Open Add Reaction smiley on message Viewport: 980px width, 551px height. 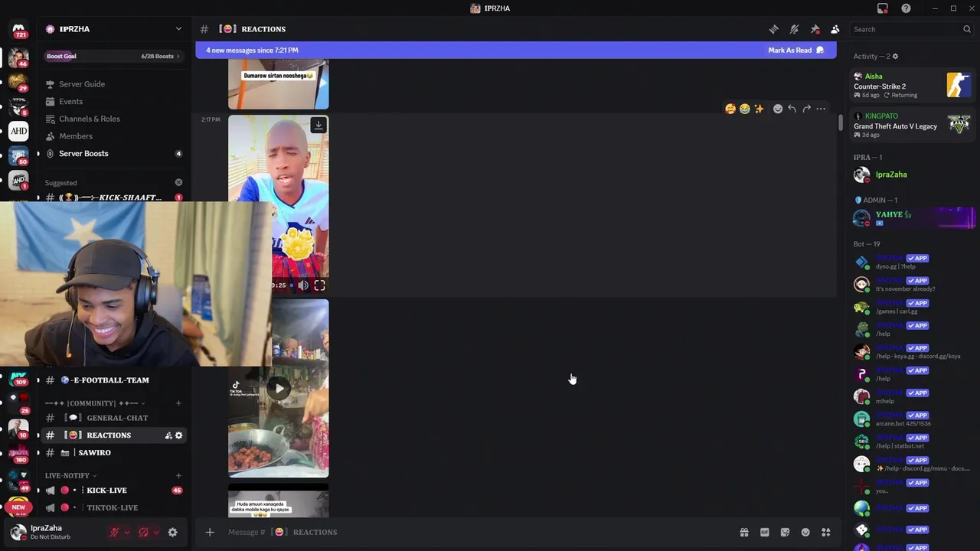click(778, 109)
